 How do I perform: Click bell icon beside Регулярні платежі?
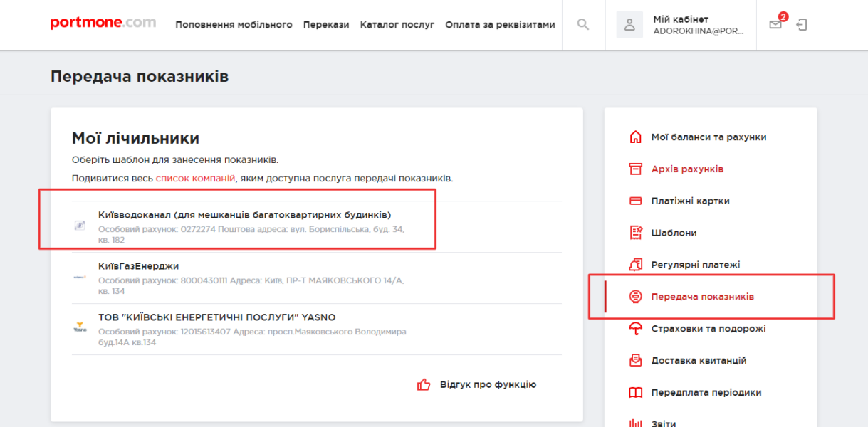[x=636, y=265]
